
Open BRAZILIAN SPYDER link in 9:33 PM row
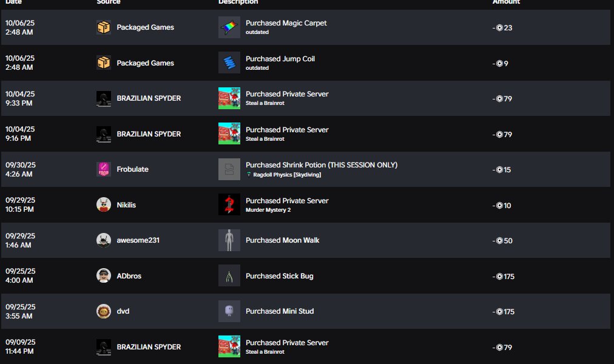point(149,98)
